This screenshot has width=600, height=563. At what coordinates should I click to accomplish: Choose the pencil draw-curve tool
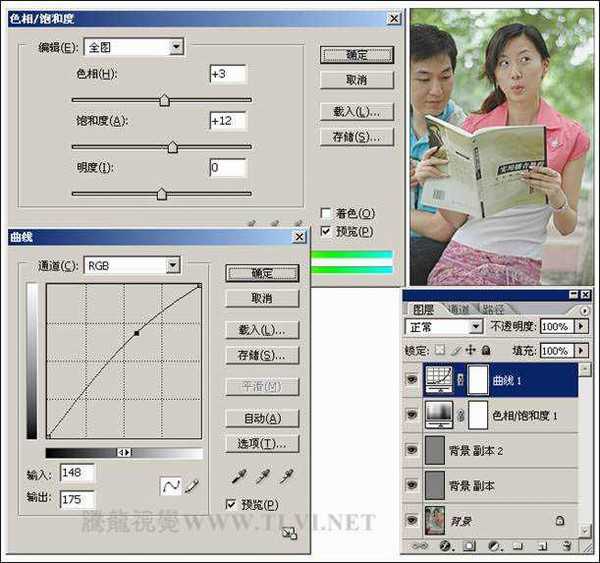(x=192, y=485)
